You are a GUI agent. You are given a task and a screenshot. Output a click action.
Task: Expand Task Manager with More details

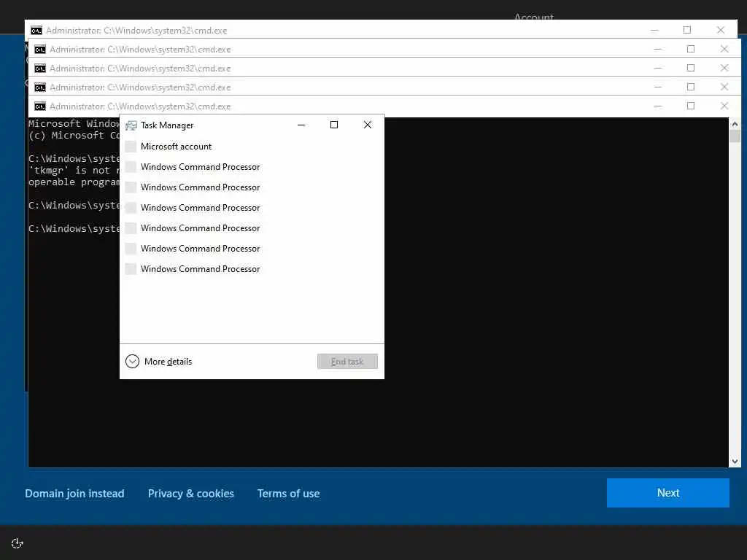coord(158,362)
